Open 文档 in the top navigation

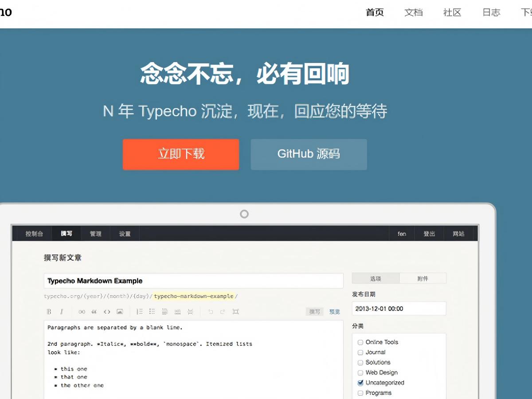(414, 12)
